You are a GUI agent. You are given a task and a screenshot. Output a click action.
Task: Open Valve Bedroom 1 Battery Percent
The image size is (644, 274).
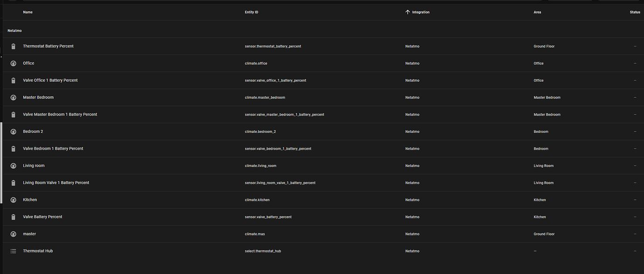click(53, 149)
